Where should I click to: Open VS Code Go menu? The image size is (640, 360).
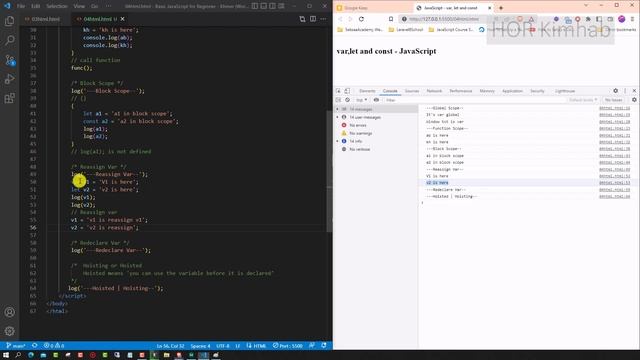[95, 6]
